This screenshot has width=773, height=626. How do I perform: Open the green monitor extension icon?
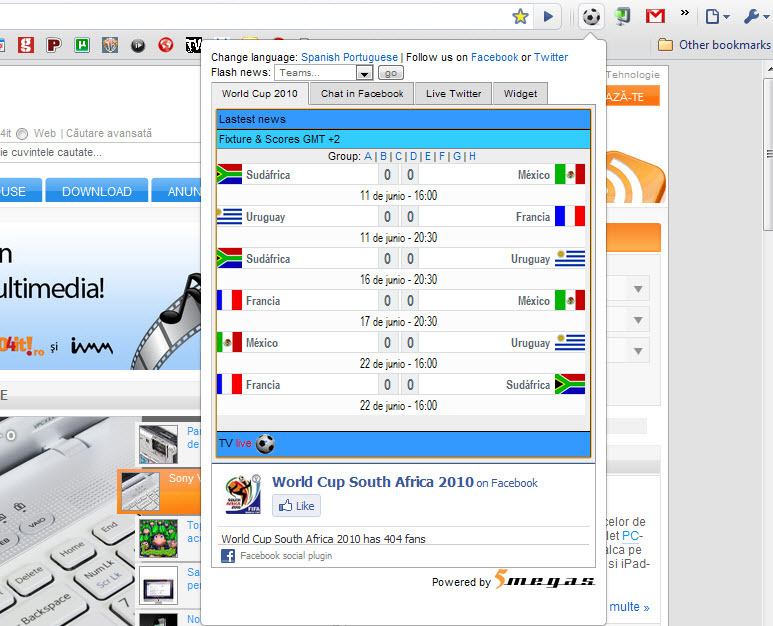623,17
